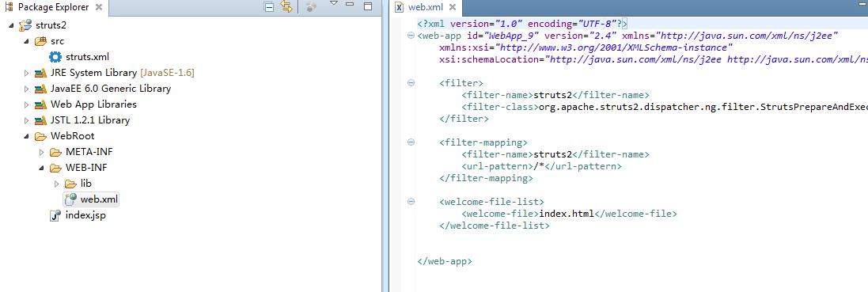Click the Web App Libraries icon

(40, 104)
